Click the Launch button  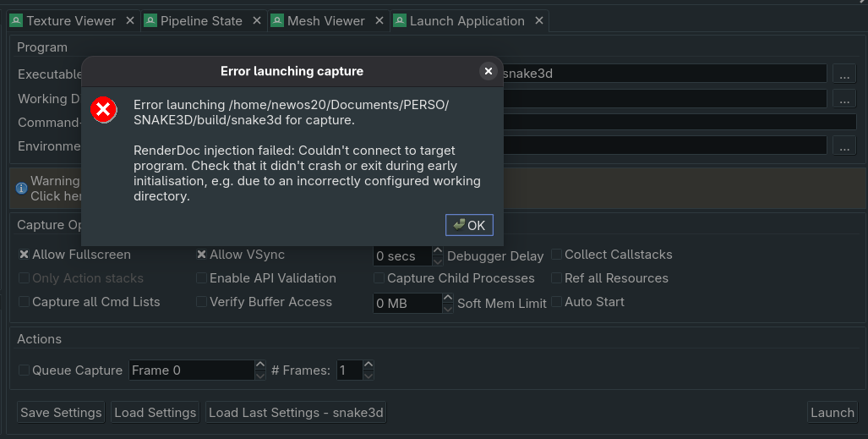832,413
